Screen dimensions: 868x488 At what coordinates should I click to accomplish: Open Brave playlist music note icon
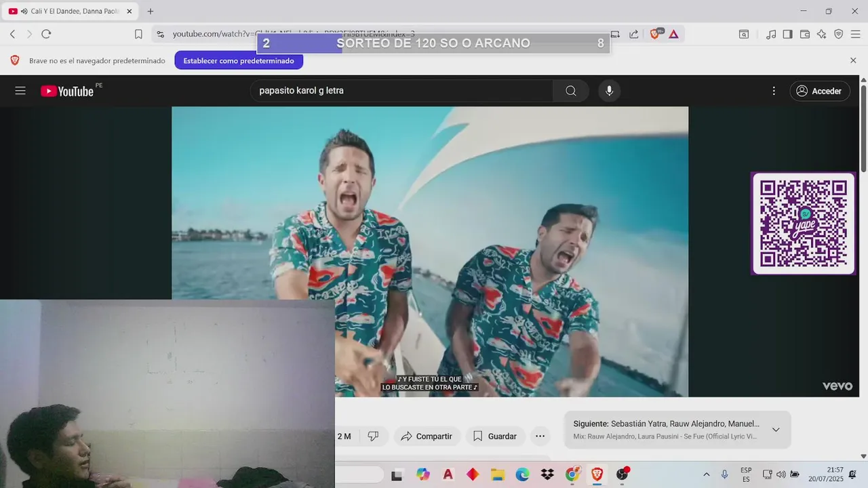point(771,34)
